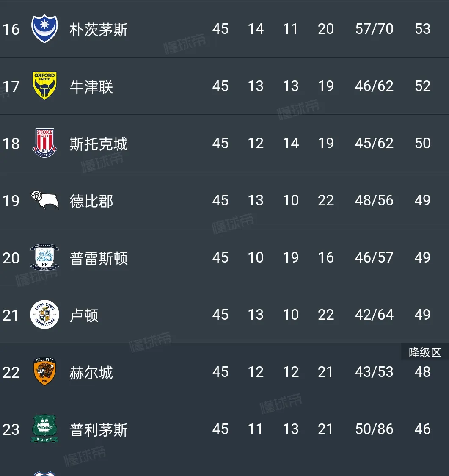449x476 pixels.
Task: Select the 德比郡 team name
Action: click(x=91, y=201)
